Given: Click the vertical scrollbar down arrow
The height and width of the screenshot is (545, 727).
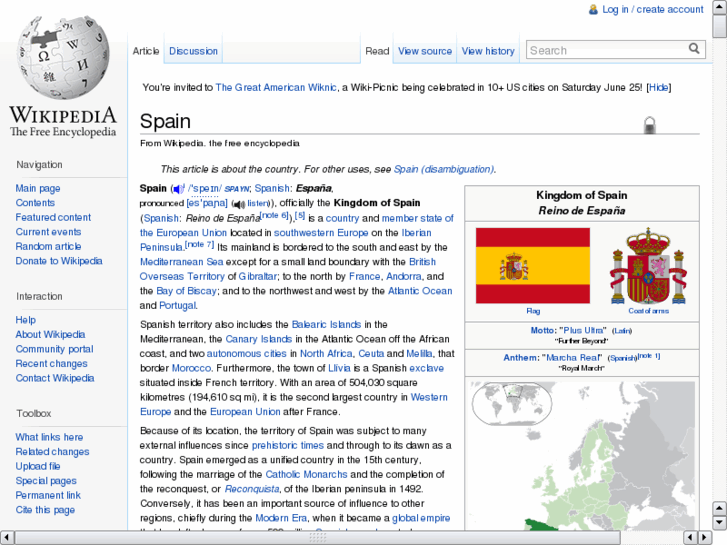Looking at the screenshot, I should tap(719, 522).
